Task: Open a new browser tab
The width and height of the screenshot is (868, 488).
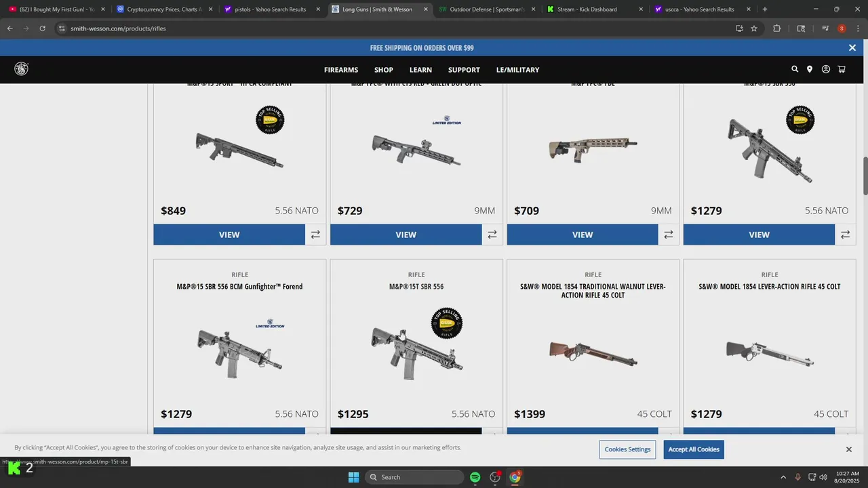Action: pos(765,9)
